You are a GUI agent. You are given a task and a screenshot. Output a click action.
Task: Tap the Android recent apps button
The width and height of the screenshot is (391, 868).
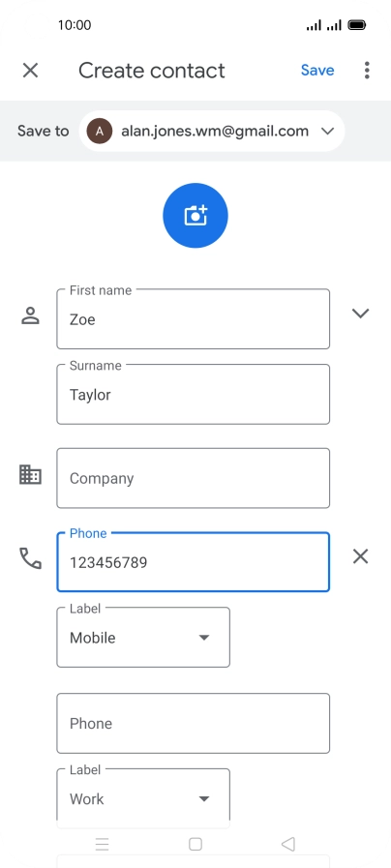click(x=102, y=844)
